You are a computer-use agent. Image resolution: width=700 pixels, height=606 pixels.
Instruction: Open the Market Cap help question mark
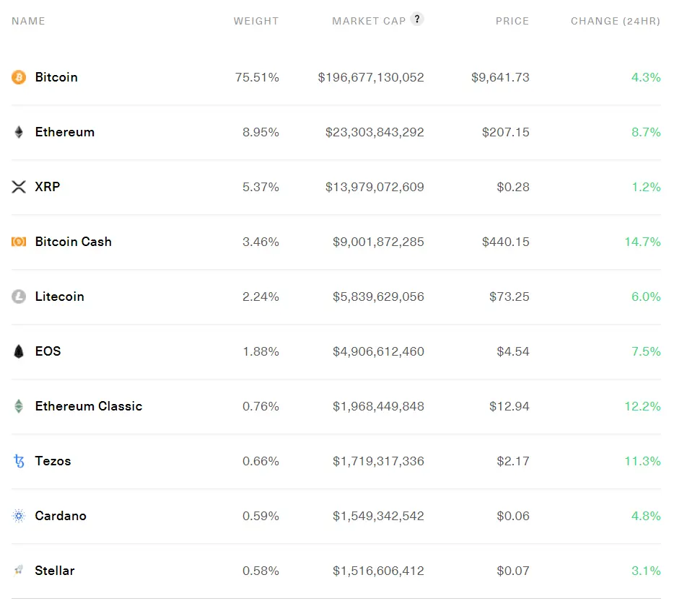point(417,19)
